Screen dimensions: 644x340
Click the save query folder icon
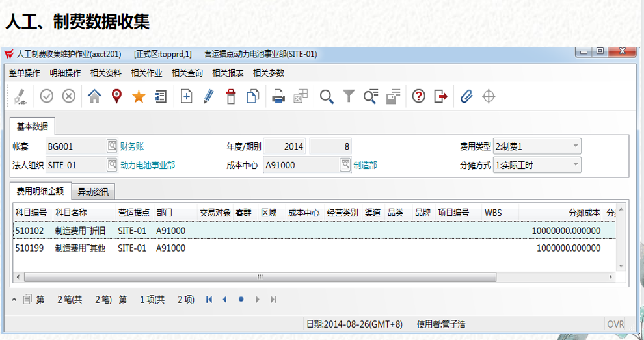coord(393,96)
